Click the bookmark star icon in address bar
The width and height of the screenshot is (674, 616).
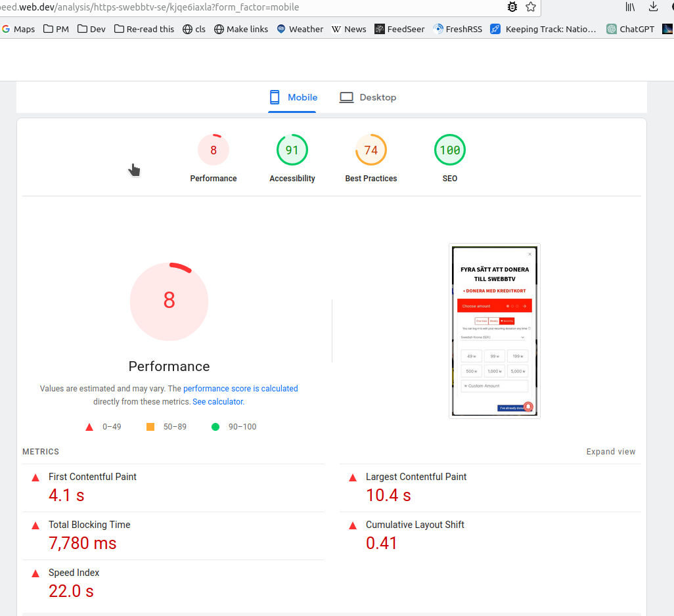click(531, 7)
